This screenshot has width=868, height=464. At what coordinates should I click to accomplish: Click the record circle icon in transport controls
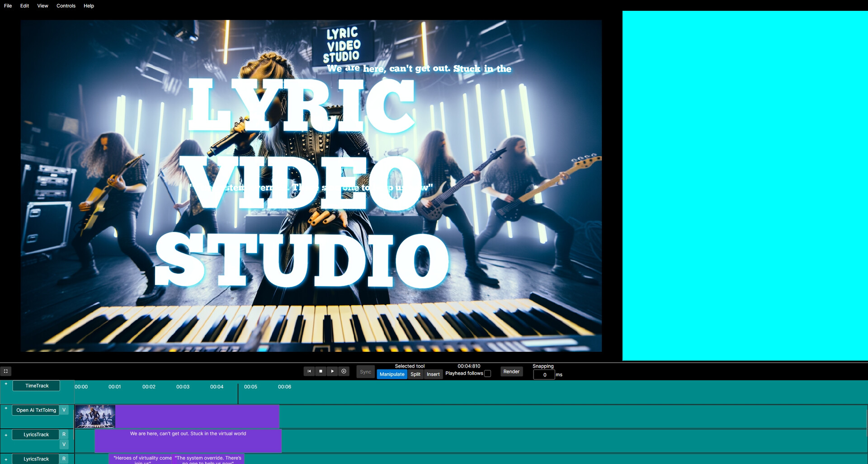tap(344, 371)
